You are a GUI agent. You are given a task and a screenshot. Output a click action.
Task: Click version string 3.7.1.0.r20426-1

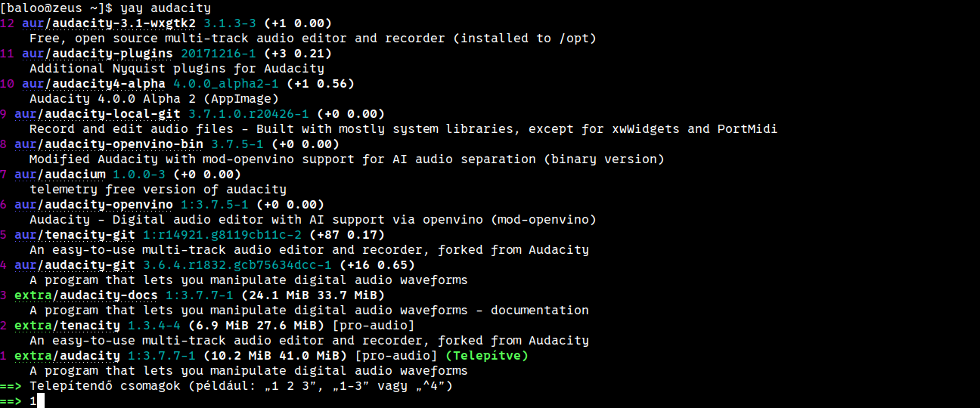coord(249,114)
